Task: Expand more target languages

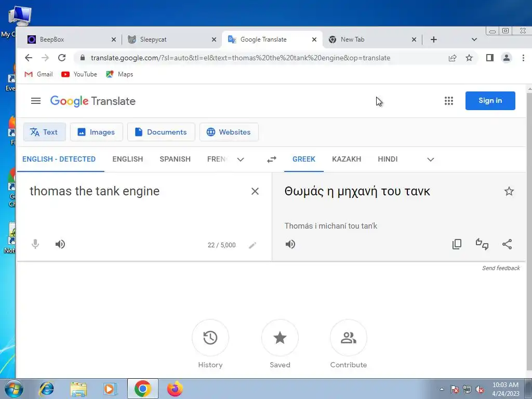Action: (x=431, y=159)
